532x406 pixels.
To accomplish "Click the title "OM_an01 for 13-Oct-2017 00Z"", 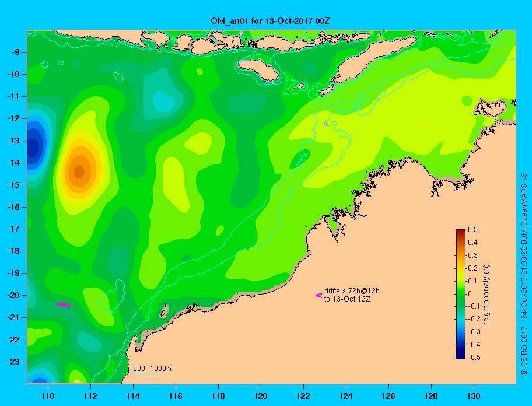I will click(270, 21).
